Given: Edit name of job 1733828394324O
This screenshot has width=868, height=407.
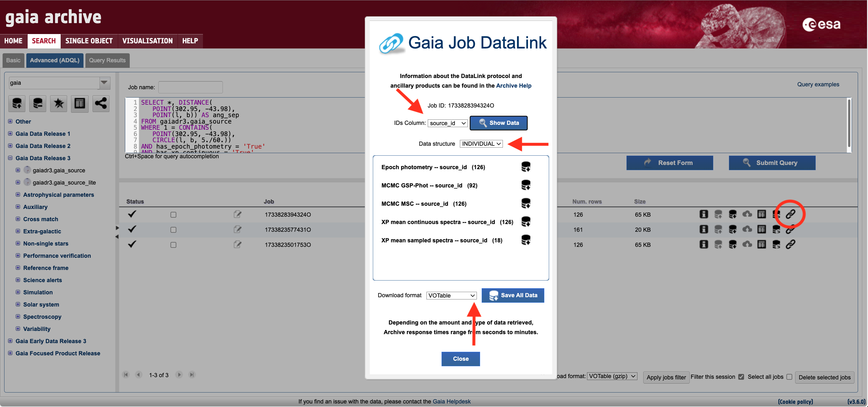Looking at the screenshot, I should [238, 214].
